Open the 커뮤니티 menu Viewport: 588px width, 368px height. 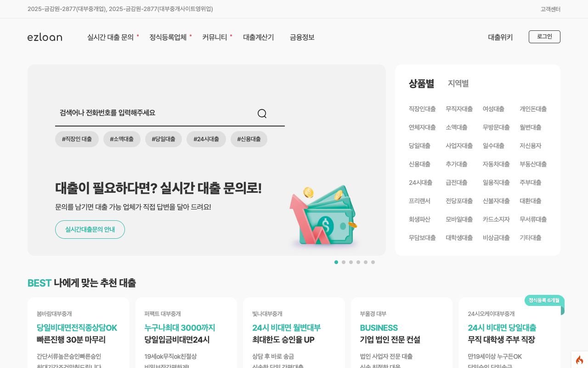pyautogui.click(x=215, y=37)
